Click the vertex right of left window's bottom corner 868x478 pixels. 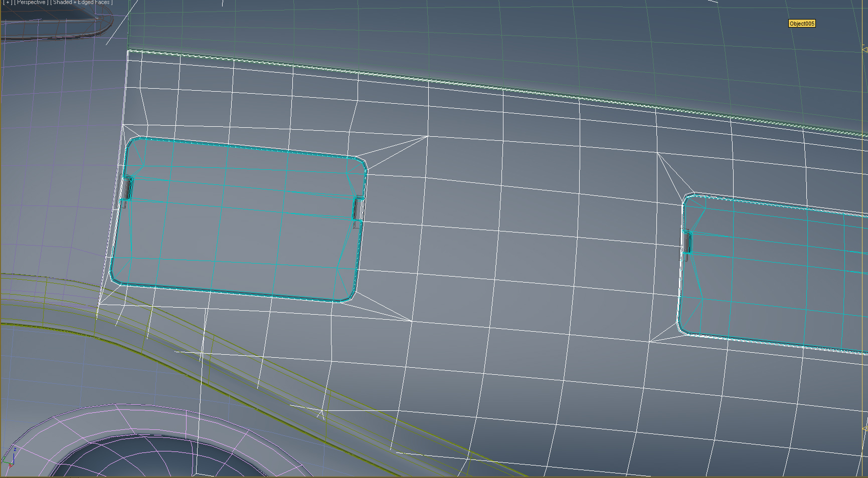point(412,321)
